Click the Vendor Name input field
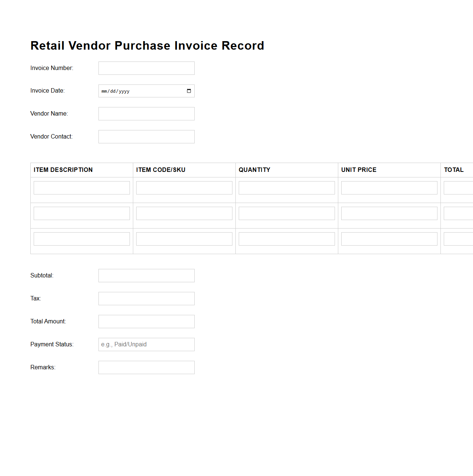This screenshot has width=473, height=476. tap(146, 113)
